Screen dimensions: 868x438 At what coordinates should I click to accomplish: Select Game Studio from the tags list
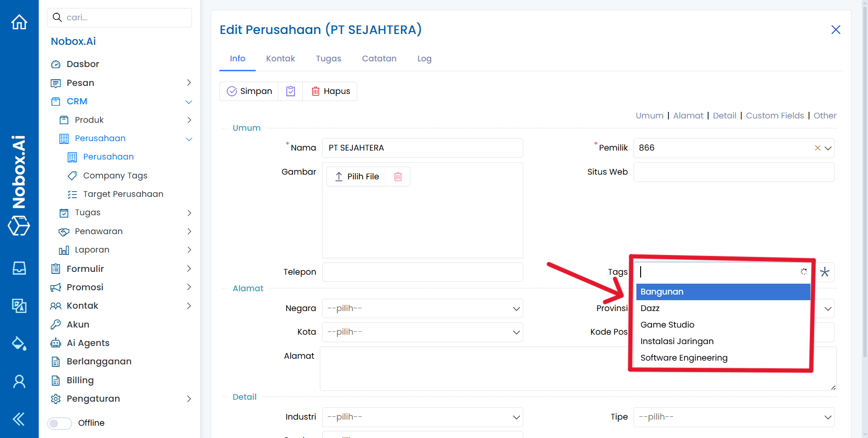pyautogui.click(x=667, y=325)
